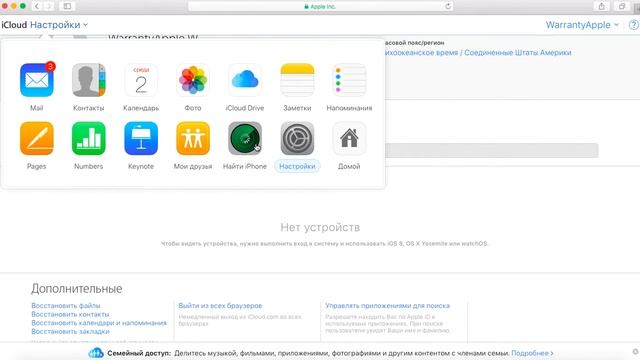Click the Настройки label under gear
The height and width of the screenshot is (360, 640).
[x=297, y=167]
